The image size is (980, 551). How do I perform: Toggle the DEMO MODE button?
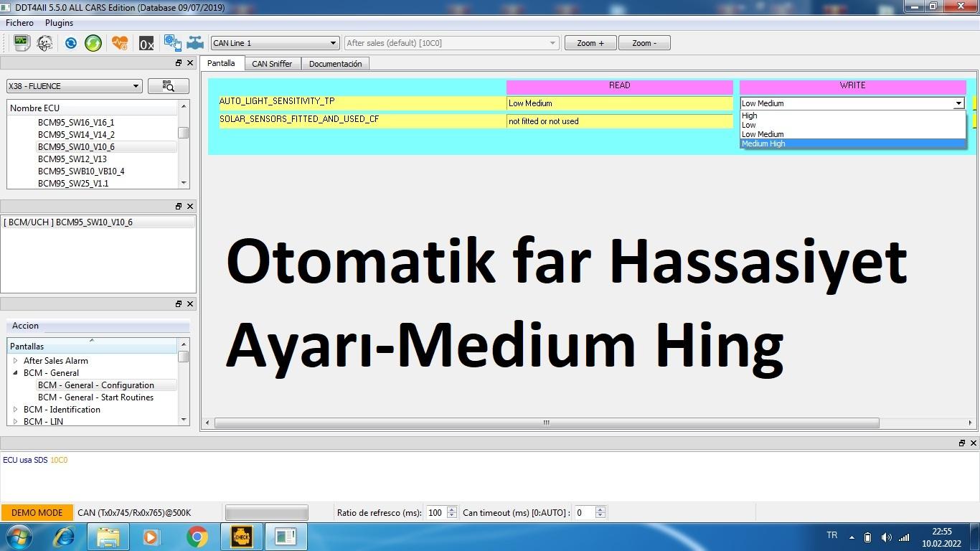tap(37, 513)
